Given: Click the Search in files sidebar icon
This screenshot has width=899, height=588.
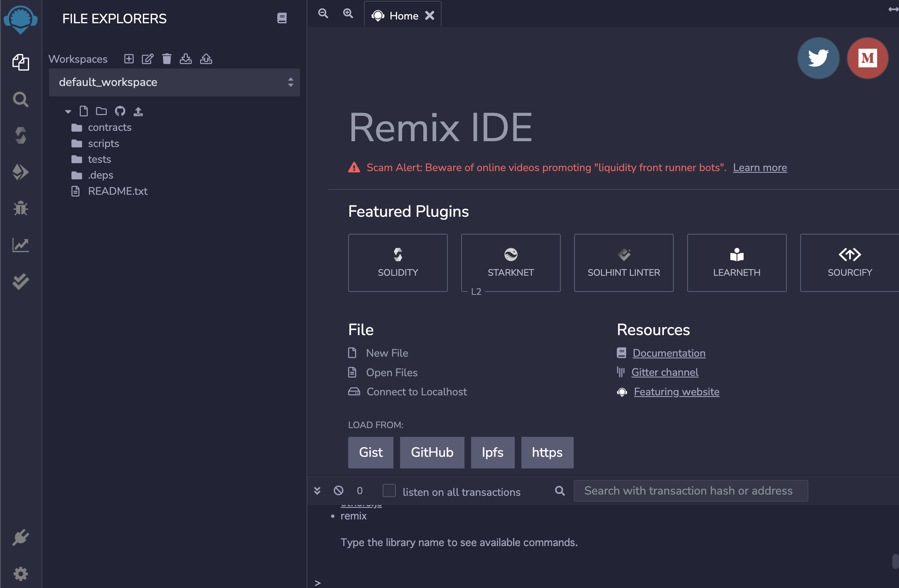Looking at the screenshot, I should (x=20, y=100).
